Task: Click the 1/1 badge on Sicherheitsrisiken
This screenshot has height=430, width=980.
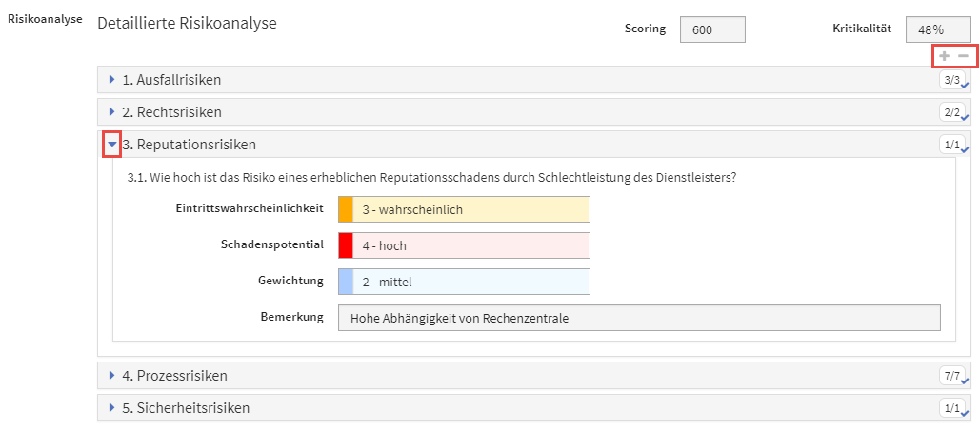Action: point(950,408)
